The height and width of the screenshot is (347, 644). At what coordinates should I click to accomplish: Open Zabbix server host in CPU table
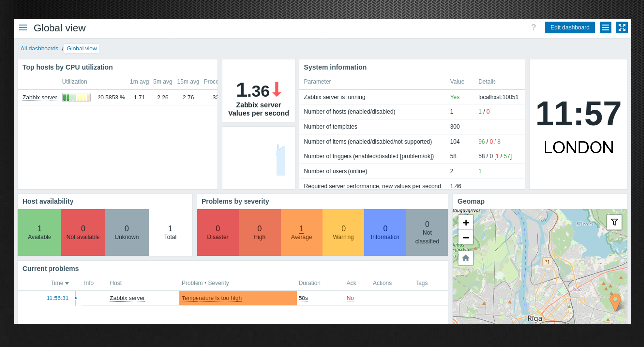point(40,98)
